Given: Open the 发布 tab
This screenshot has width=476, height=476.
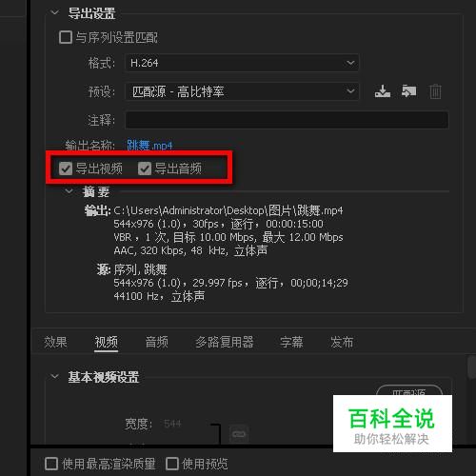Looking at the screenshot, I should click(x=342, y=342).
